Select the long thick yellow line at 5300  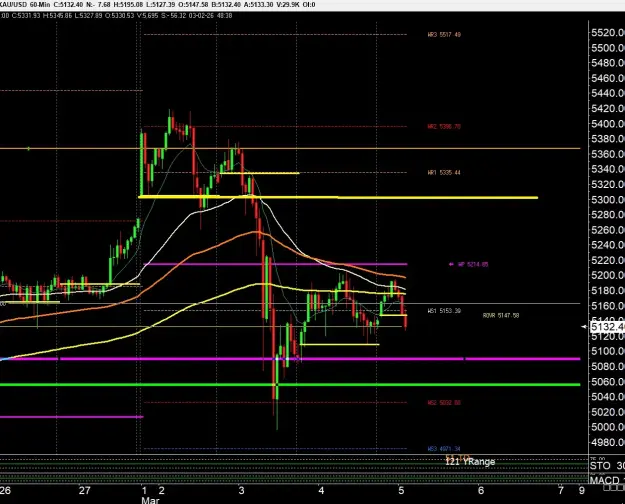(x=338, y=197)
